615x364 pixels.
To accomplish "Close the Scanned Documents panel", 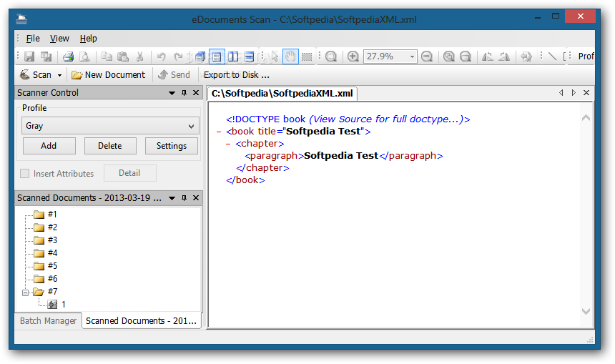I will tap(196, 198).
